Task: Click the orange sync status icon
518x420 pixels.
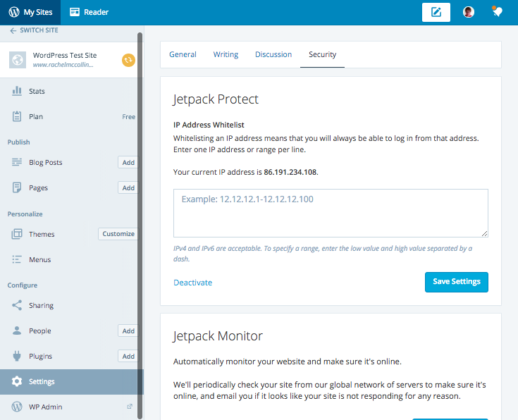Action: (x=128, y=60)
